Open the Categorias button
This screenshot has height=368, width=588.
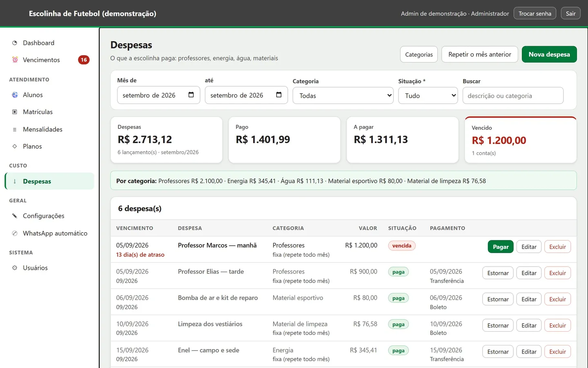pyautogui.click(x=419, y=54)
